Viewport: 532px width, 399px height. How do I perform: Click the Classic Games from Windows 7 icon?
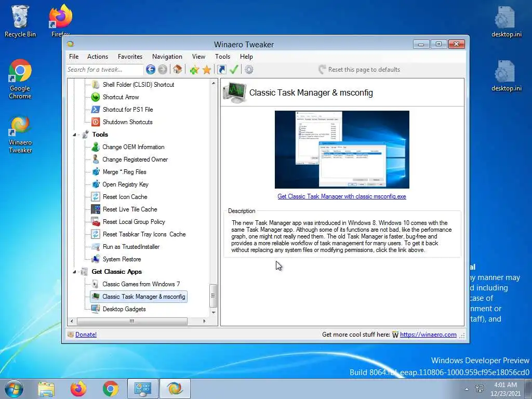pyautogui.click(x=96, y=284)
